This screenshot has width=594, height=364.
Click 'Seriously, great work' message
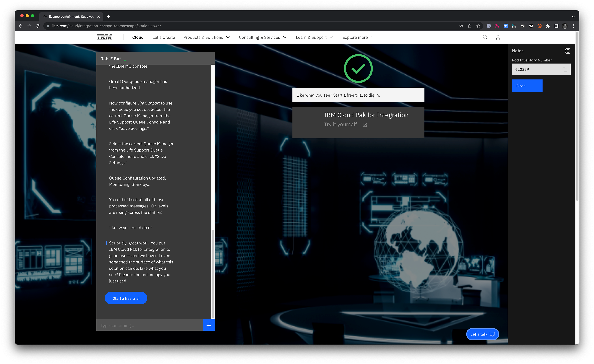141,262
